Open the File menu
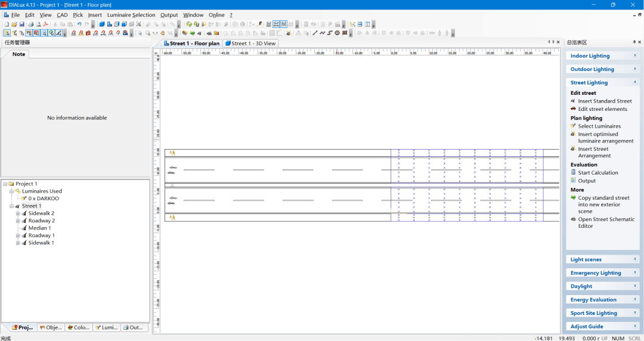 16,15
